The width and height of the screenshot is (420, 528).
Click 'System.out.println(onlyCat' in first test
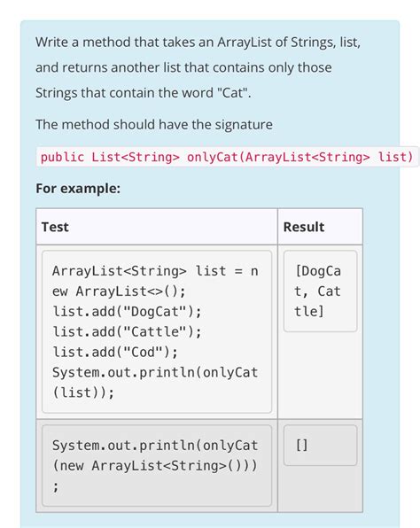[x=155, y=372]
